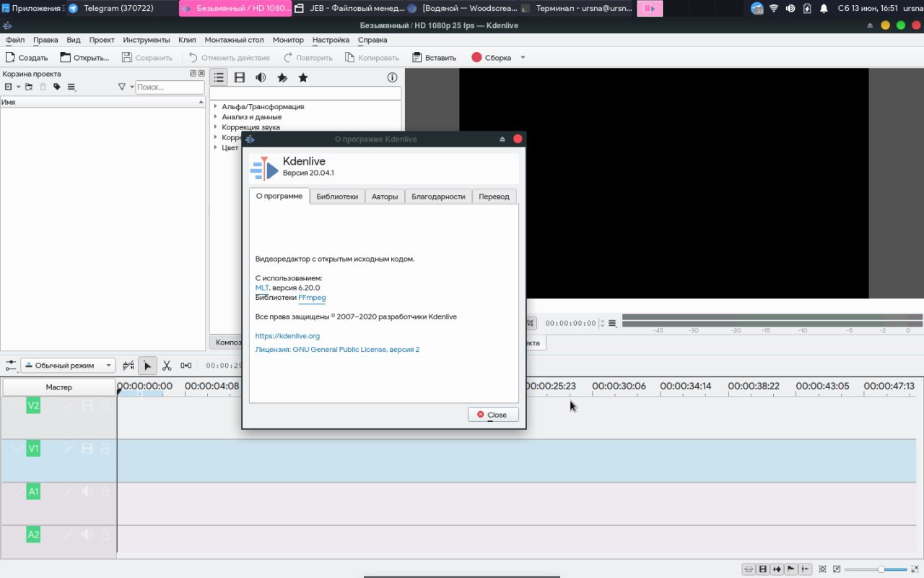Toggle lock on track V2
This screenshot has width=924, height=578.
click(105, 406)
